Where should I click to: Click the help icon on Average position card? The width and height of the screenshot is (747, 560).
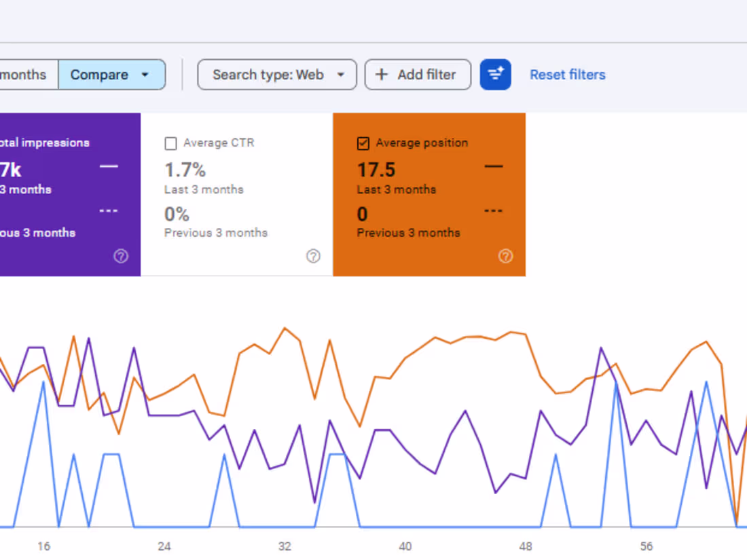(505, 257)
